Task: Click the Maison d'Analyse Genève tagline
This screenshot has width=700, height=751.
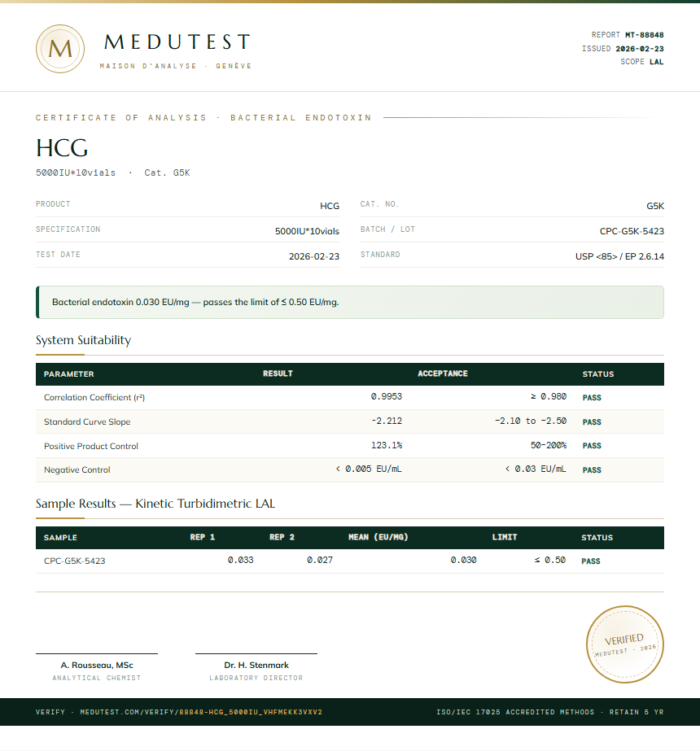Action: pyautogui.click(x=175, y=66)
